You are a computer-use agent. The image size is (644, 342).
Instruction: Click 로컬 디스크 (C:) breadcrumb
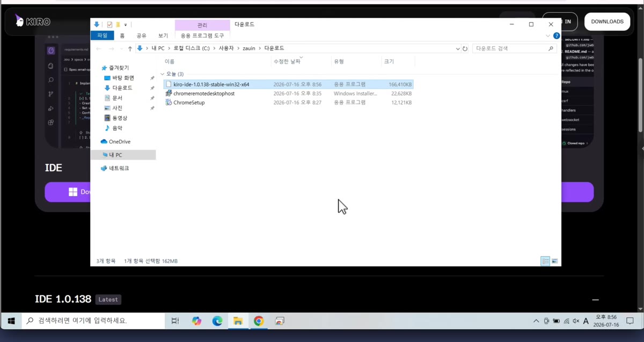[191, 48]
